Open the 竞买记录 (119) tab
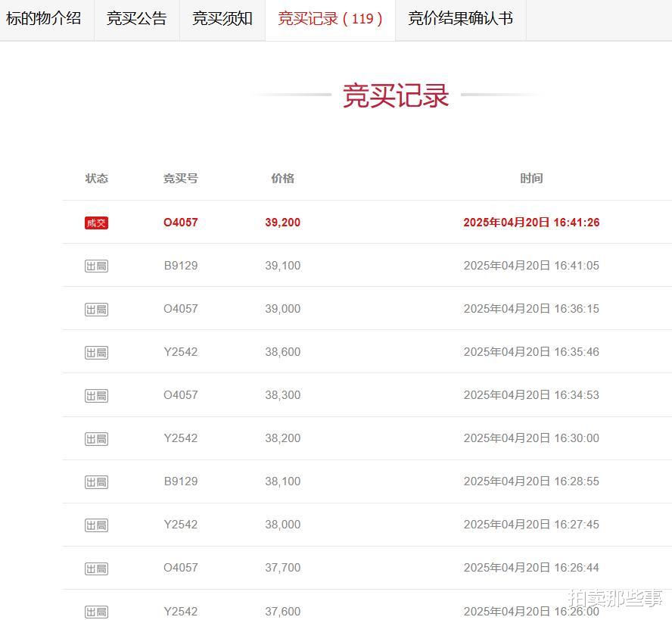Screen dimensions: 672x620 (330, 18)
